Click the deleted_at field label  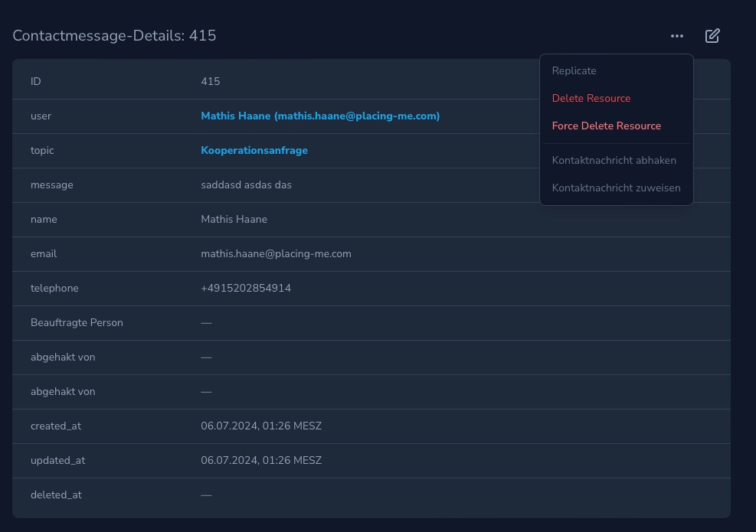56,495
